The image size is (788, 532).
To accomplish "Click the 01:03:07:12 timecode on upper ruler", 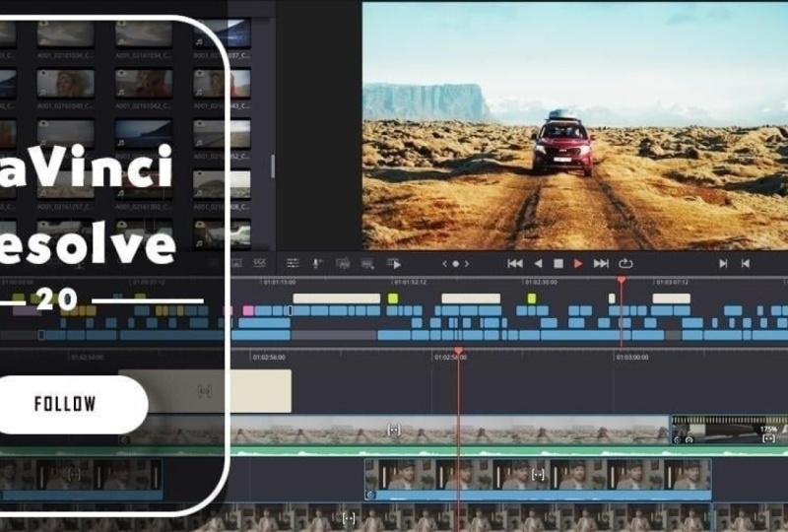I will (672, 282).
